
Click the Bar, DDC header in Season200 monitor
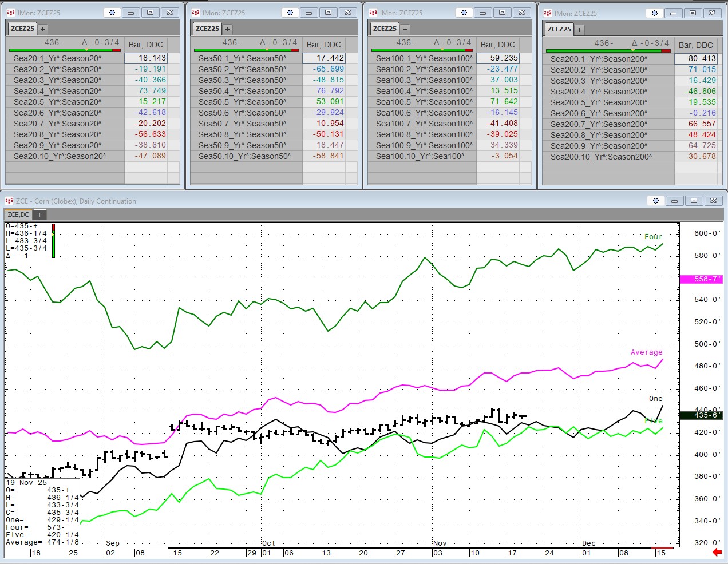pyautogui.click(x=695, y=45)
